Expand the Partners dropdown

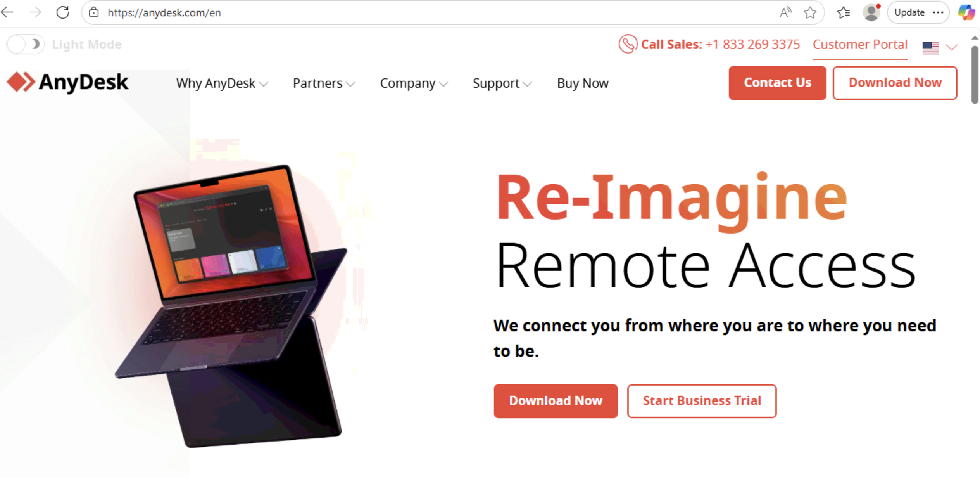click(x=324, y=83)
